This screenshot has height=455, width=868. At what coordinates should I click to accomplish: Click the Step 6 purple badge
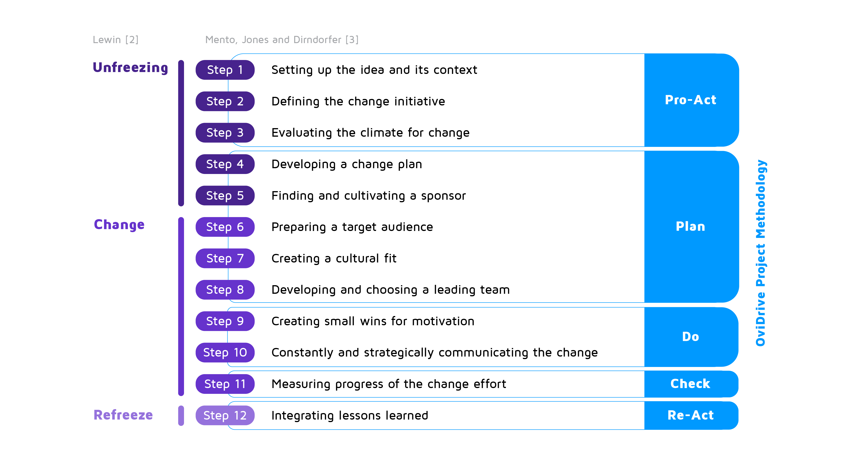[x=225, y=227]
